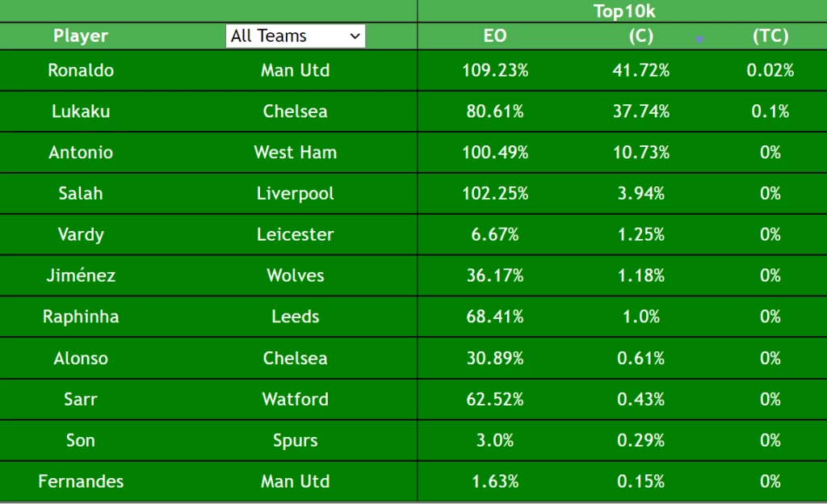Sort by the EO column header

[x=495, y=36]
